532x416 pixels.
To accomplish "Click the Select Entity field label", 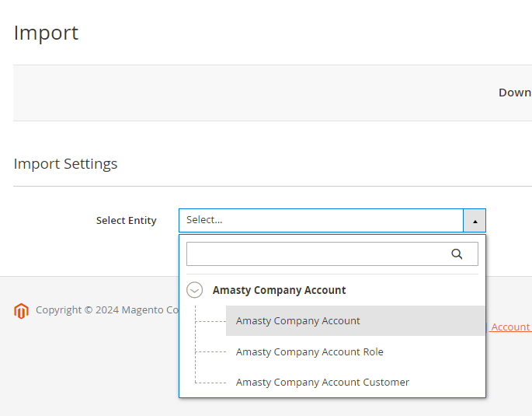I will point(127,221).
